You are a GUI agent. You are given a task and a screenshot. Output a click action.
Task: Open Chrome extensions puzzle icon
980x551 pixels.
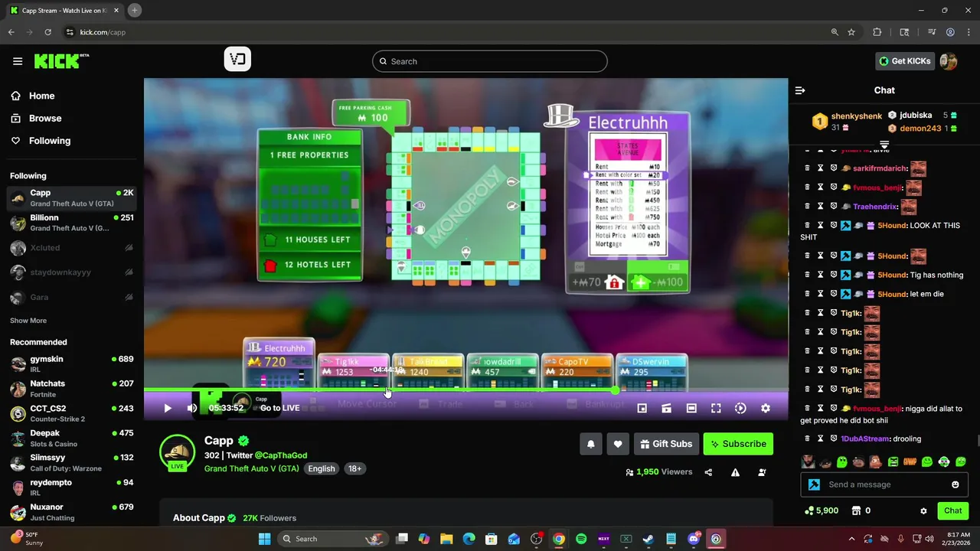tap(877, 32)
